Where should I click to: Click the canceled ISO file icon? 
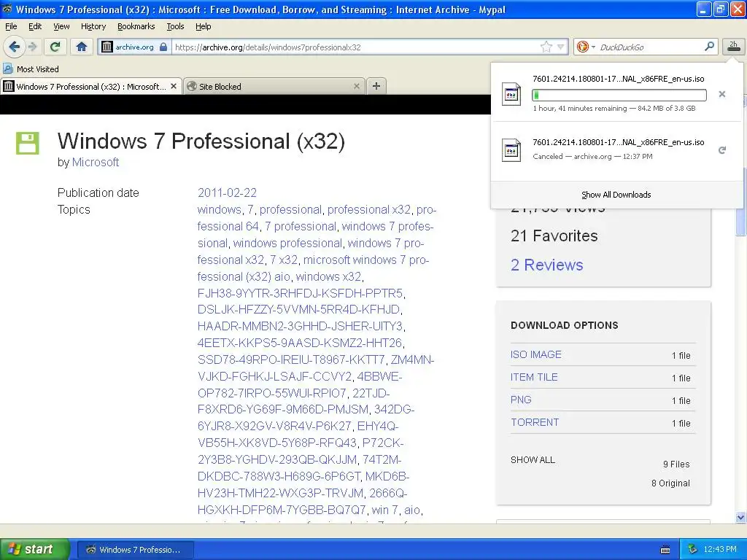511,150
